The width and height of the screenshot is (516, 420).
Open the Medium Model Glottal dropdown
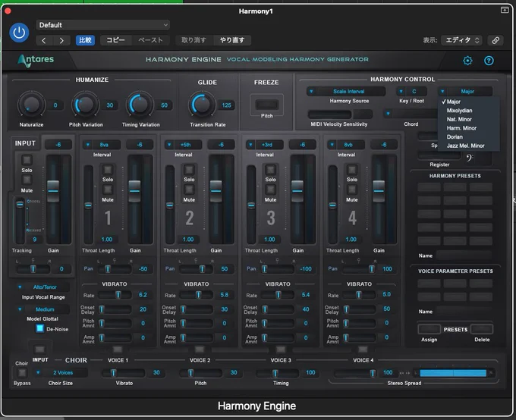(x=43, y=309)
